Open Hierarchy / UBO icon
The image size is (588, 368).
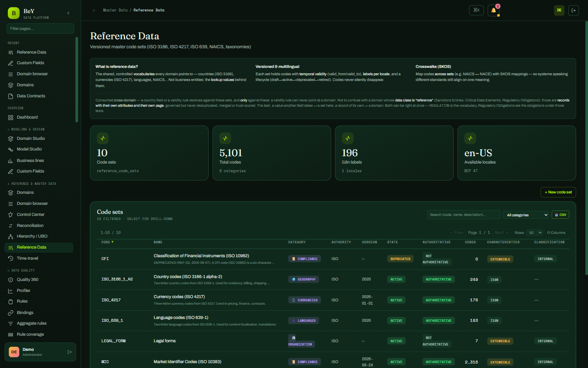tap(11, 236)
